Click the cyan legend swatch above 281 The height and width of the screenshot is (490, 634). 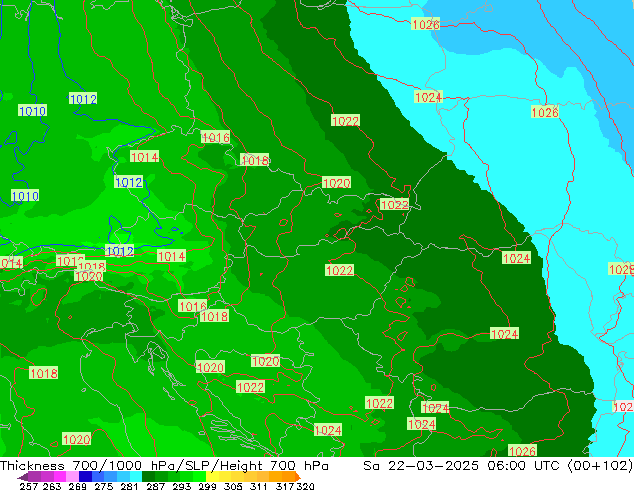pyautogui.click(x=136, y=476)
